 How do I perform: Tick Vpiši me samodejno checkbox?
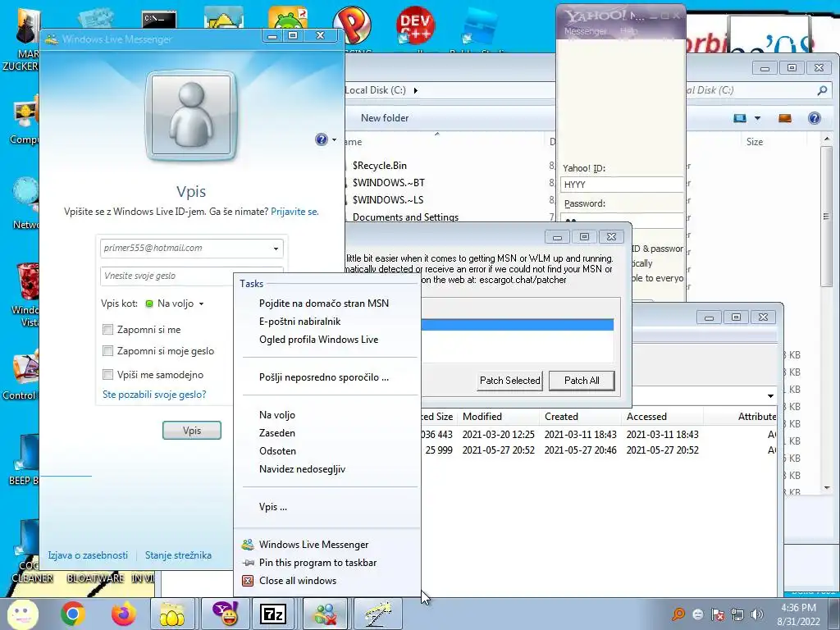point(107,374)
